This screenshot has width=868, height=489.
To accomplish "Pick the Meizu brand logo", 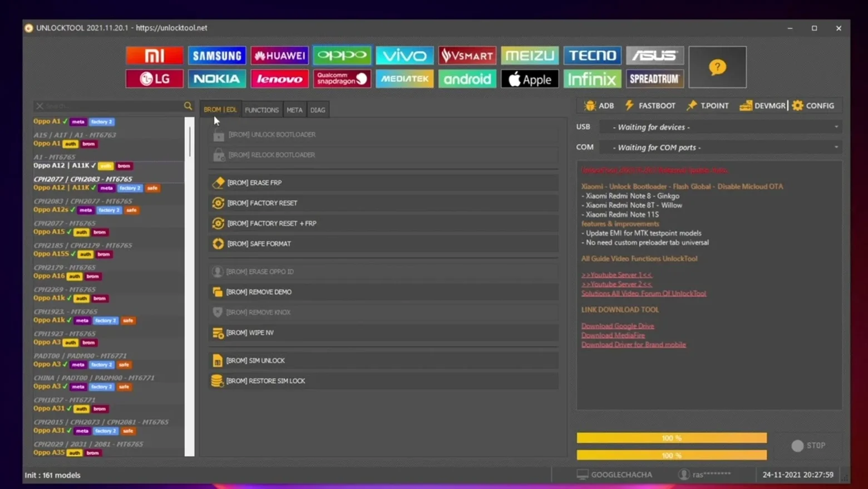I will click(x=530, y=55).
